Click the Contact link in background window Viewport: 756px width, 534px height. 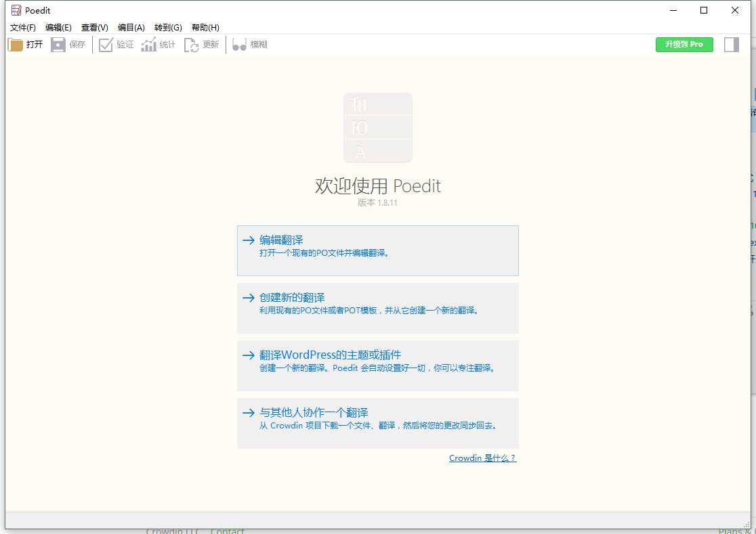point(228,531)
